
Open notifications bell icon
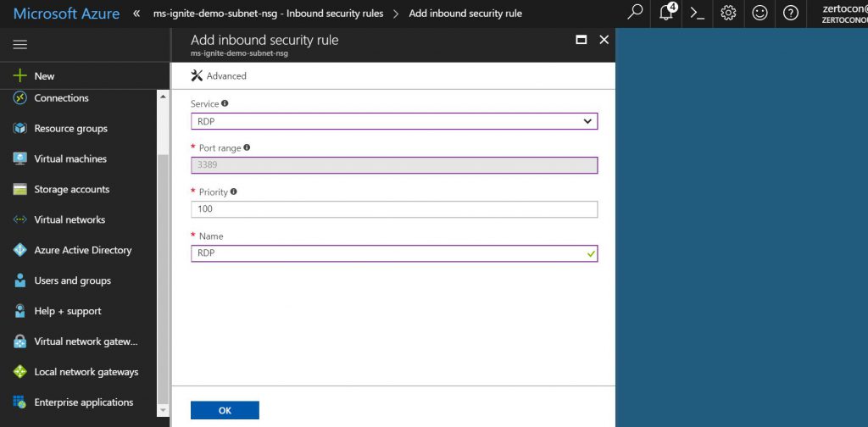[x=666, y=13]
